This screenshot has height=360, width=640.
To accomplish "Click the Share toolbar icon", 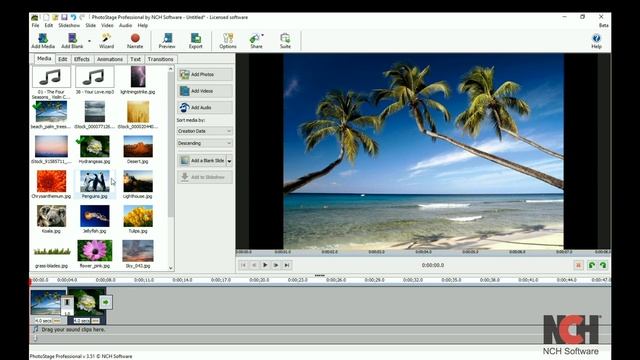I will (x=256, y=41).
